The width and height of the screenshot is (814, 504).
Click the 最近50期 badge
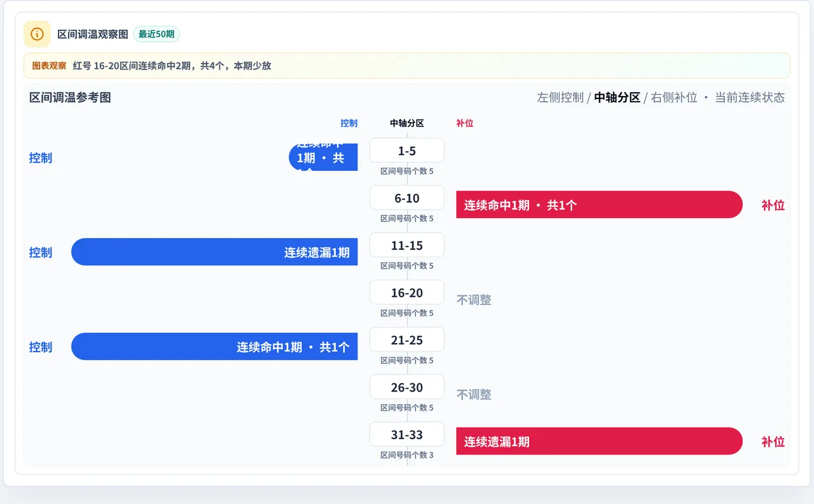click(x=156, y=34)
